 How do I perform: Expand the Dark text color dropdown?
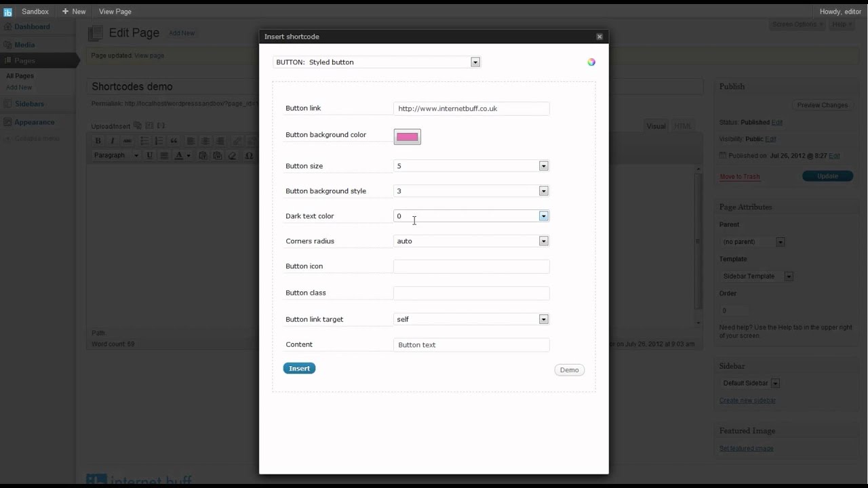(x=471, y=216)
